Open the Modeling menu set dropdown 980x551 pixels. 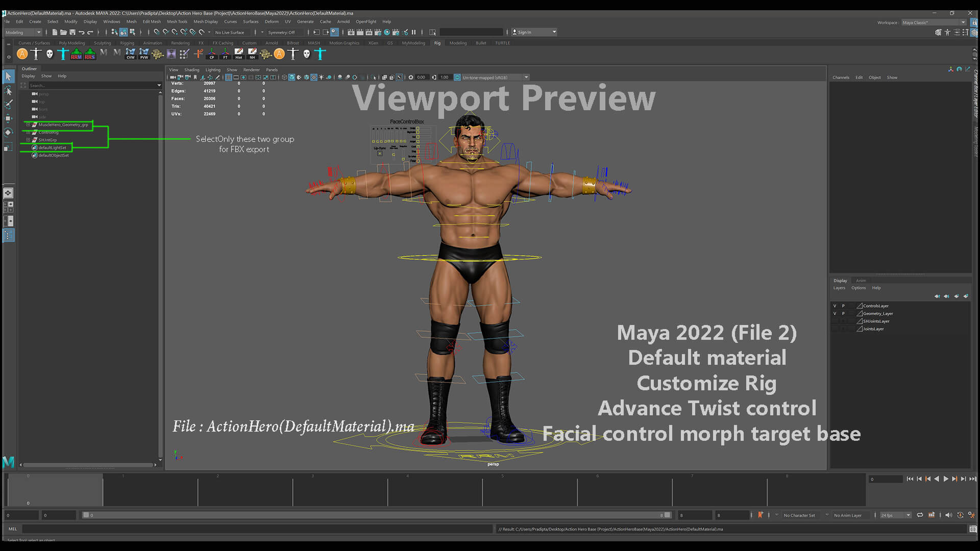tap(23, 32)
